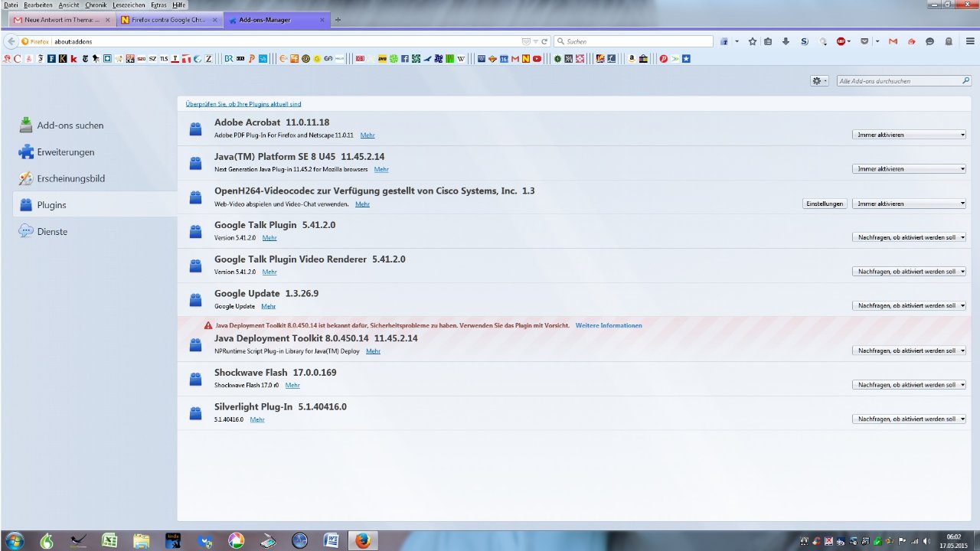Open Windows Explorer folder in taskbar
Screen dimensions: 980x551
pos(142,540)
